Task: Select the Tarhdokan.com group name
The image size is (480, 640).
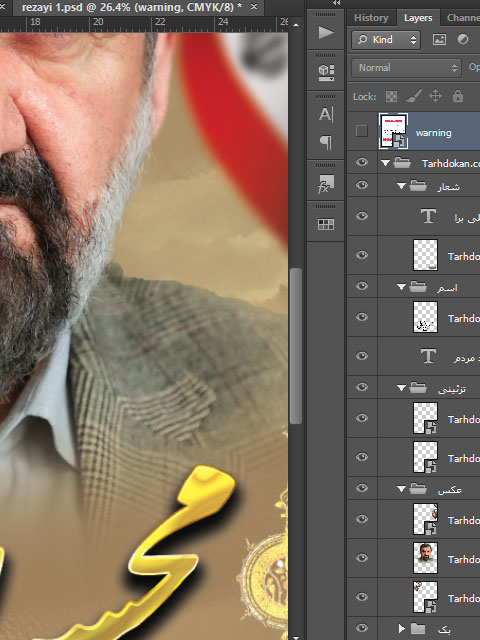Action: pyautogui.click(x=451, y=164)
